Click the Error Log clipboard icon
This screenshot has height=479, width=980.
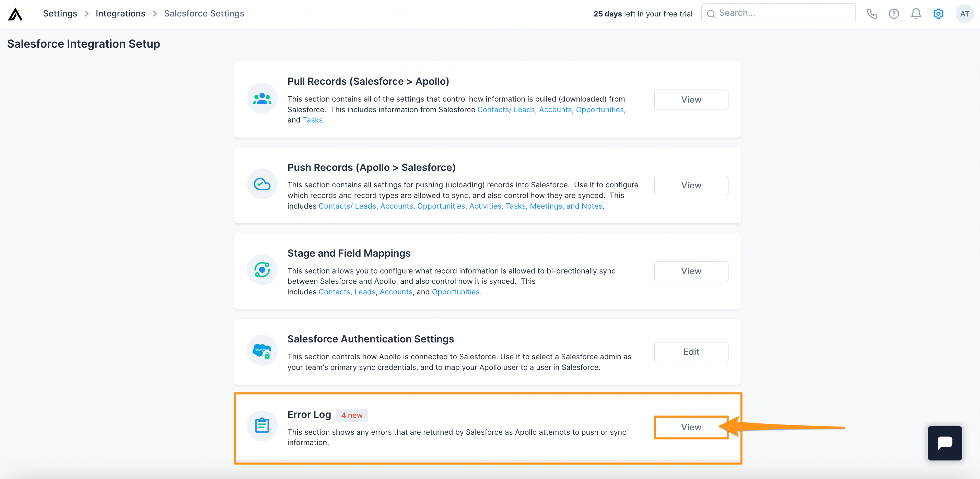tap(262, 426)
